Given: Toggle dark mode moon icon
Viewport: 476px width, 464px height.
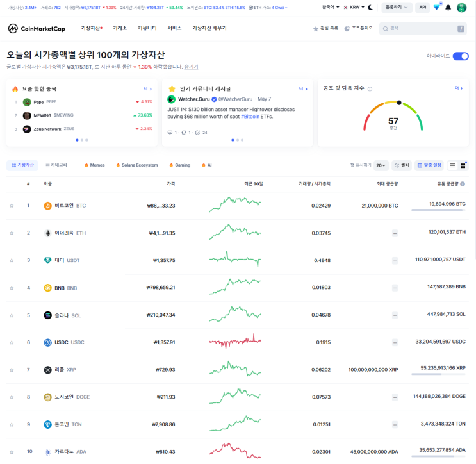Looking at the screenshot, I should 370,7.
